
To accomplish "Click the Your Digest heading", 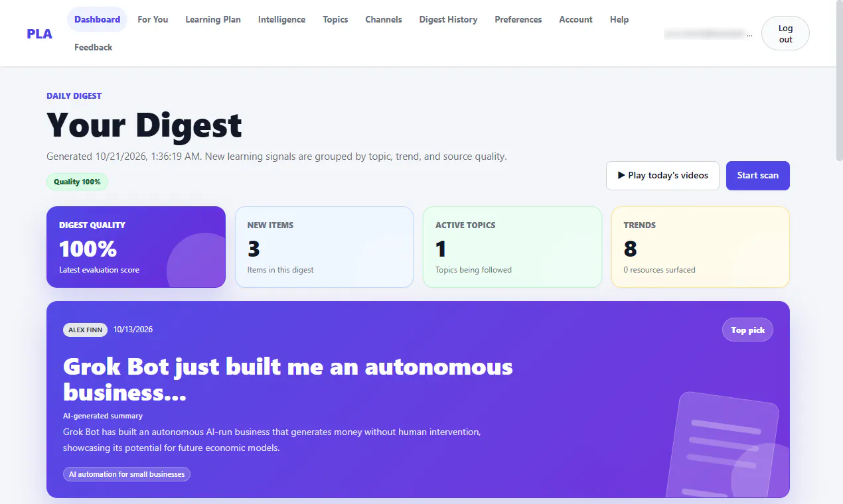I will click(144, 125).
